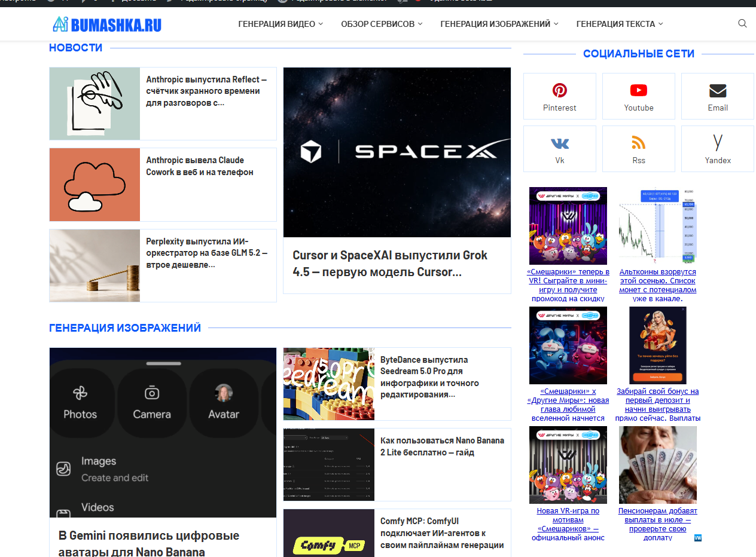The height and width of the screenshot is (557, 756).
Task: Open the «Смешарики» х «Другие Миры» ad link
Action: point(568,405)
